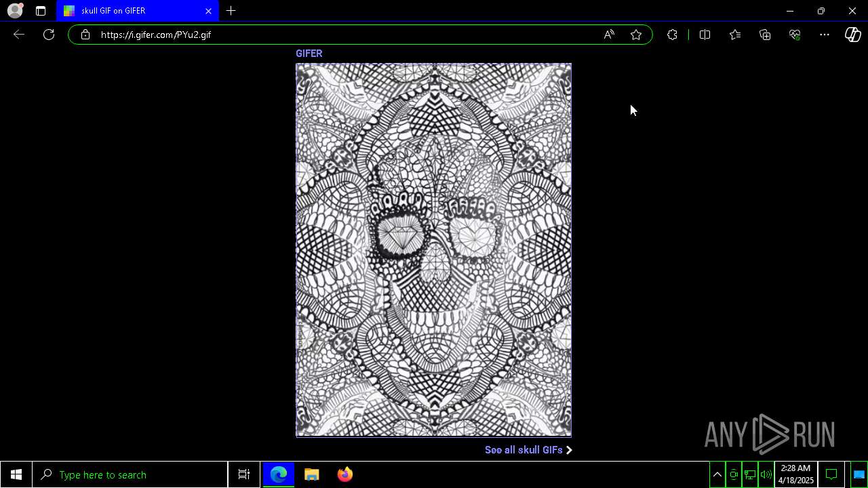Restore down the Edge window
The image size is (868, 488).
(x=821, y=11)
